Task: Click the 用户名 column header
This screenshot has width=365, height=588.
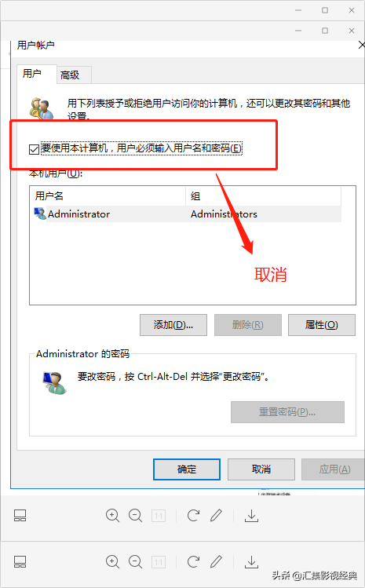Action: (108, 195)
